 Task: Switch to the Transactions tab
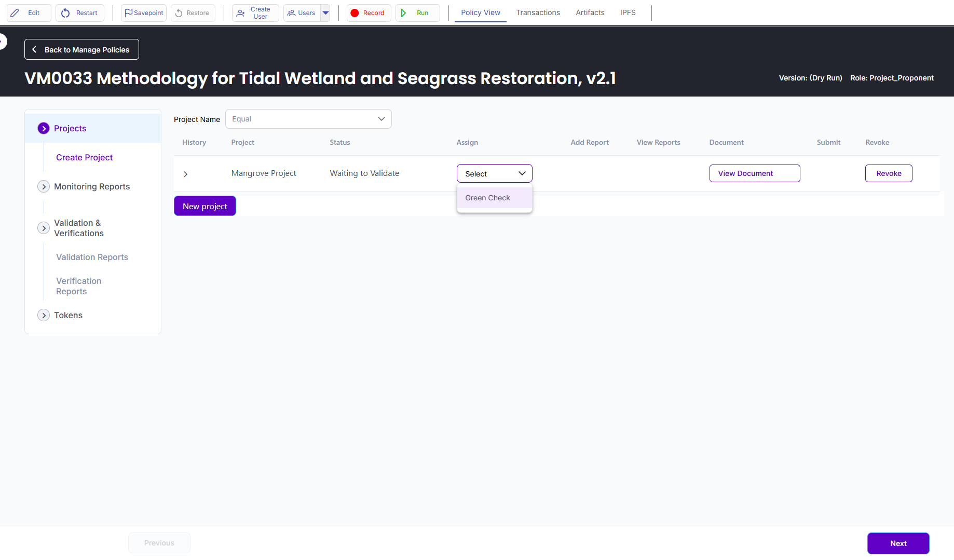point(538,12)
